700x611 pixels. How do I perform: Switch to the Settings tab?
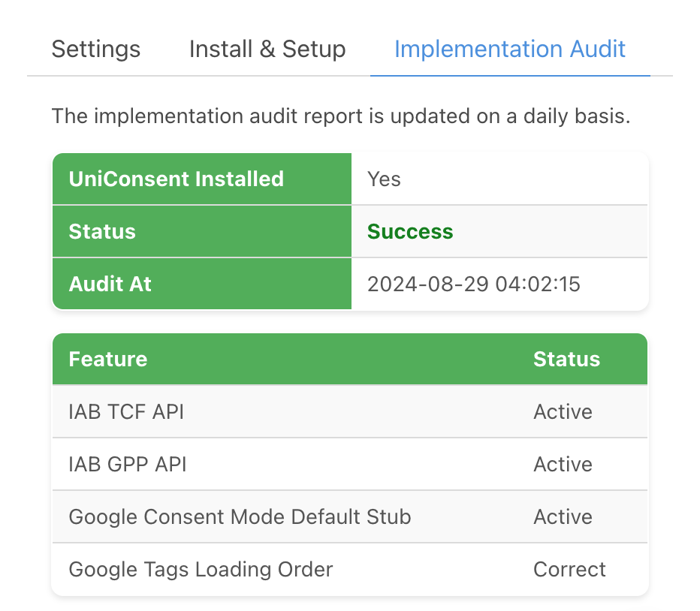pos(95,50)
